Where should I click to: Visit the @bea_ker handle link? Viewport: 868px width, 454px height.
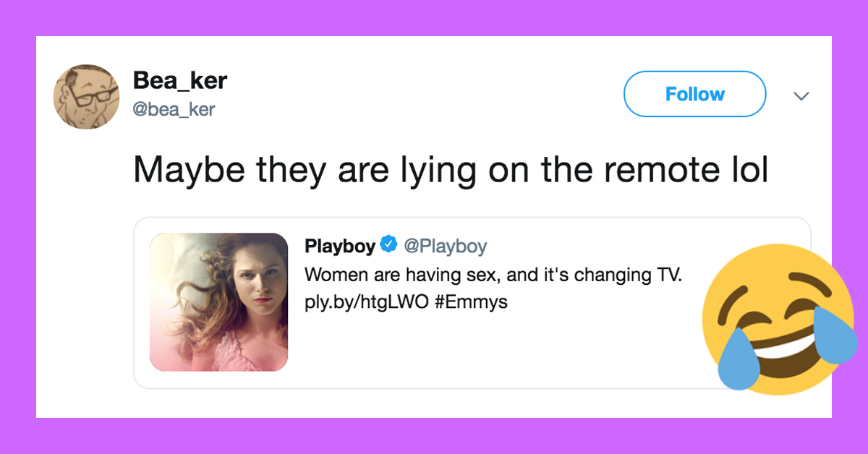pyautogui.click(x=174, y=109)
